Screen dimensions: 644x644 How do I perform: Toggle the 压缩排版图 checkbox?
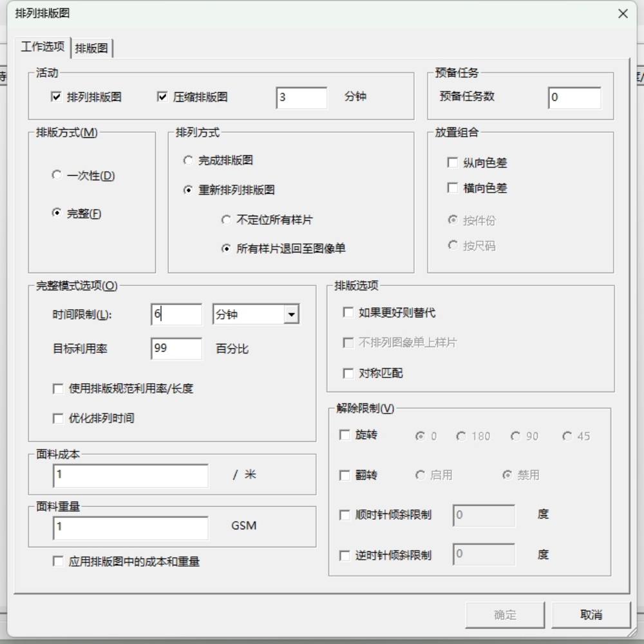coord(162,97)
